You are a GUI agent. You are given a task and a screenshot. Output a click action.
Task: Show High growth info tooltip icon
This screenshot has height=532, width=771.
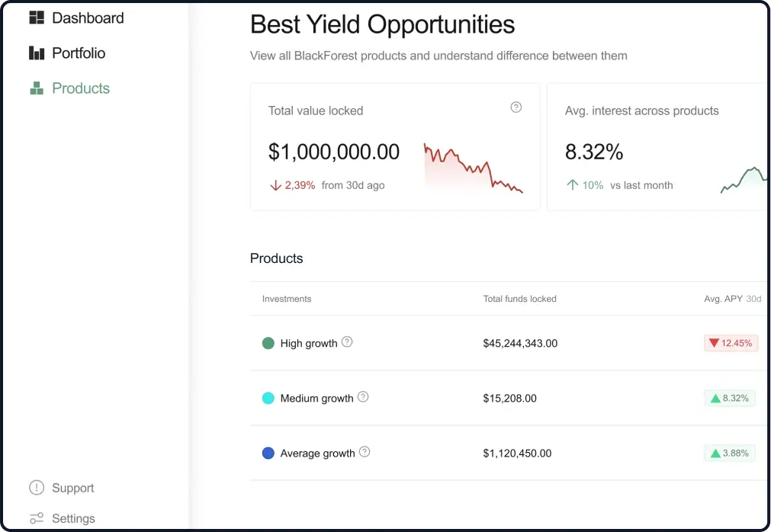(347, 342)
